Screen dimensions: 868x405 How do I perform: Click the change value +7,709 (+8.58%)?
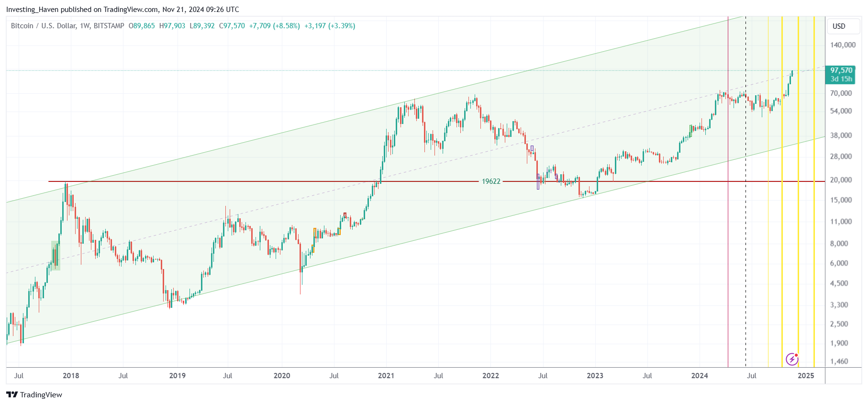pos(275,26)
